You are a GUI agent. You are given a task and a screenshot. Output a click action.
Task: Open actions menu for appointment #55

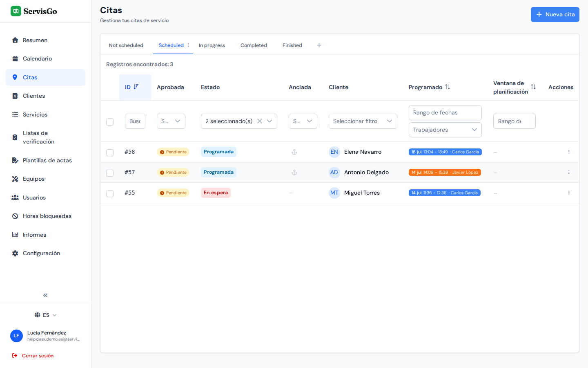tap(569, 193)
